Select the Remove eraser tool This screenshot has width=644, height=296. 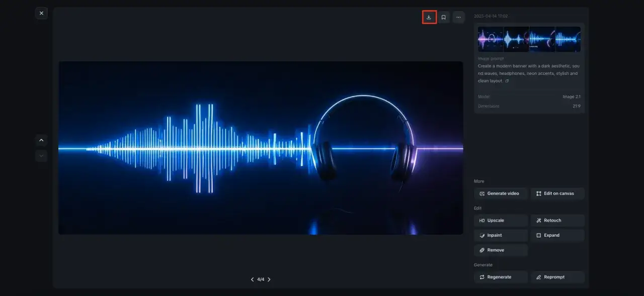coord(501,250)
